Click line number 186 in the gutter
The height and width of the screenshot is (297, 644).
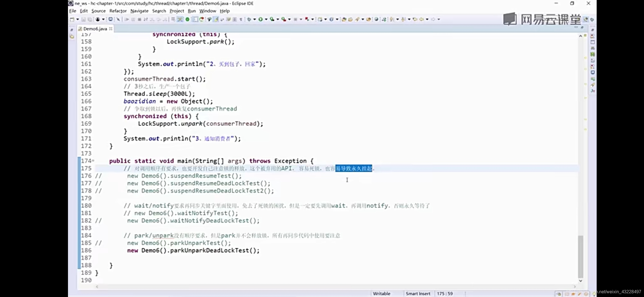(x=86, y=250)
